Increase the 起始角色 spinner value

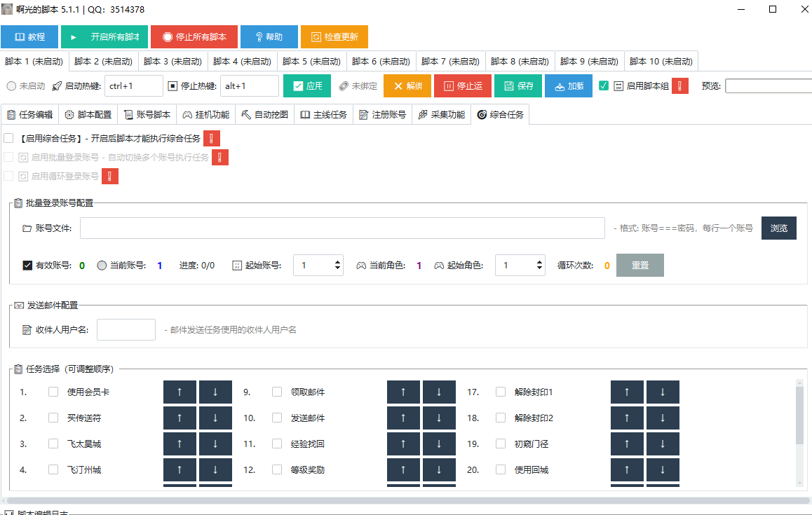[x=540, y=262]
